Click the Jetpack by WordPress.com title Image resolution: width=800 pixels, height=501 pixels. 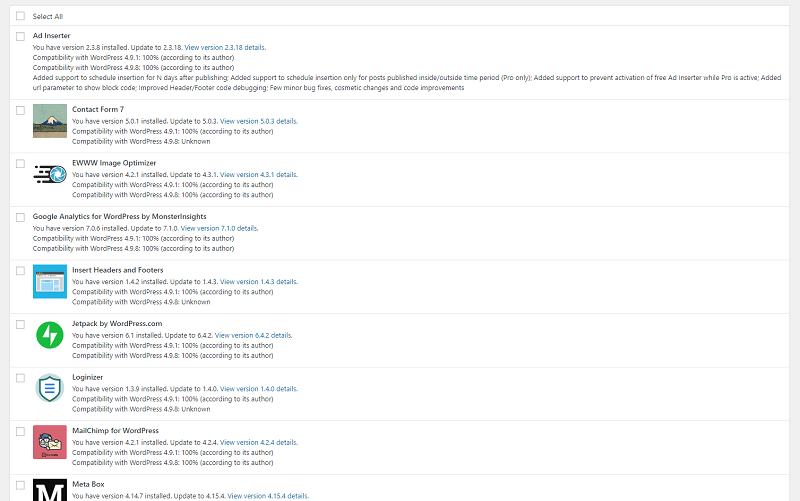(x=117, y=323)
